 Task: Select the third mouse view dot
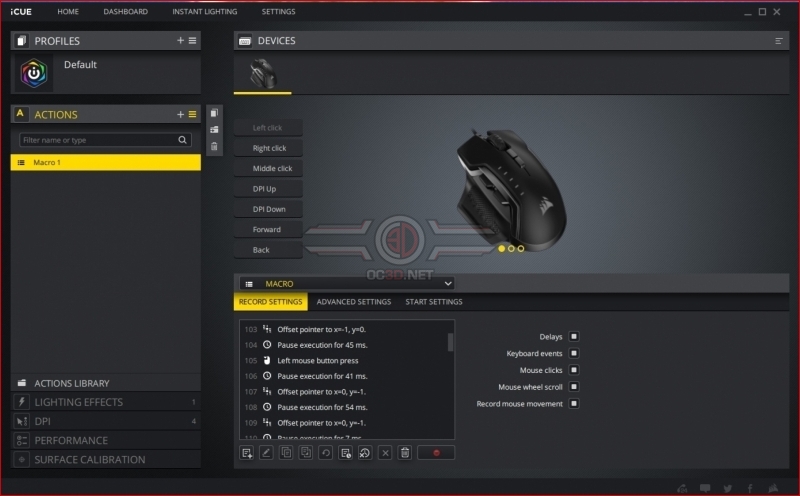[521, 249]
